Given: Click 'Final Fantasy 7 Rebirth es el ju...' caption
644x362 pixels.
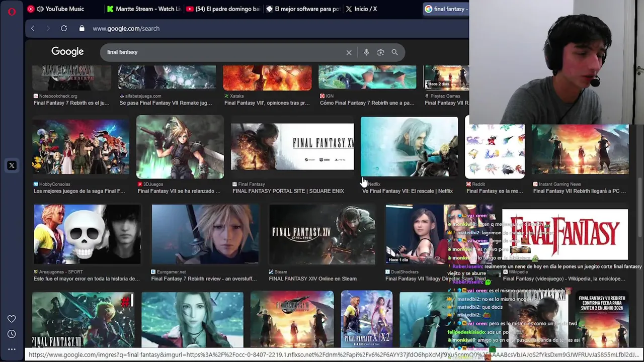Looking at the screenshot, I should click(71, 103).
